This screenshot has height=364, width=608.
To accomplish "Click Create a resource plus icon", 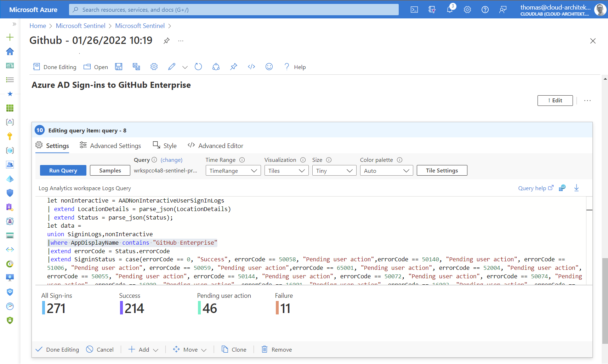I will [10, 37].
